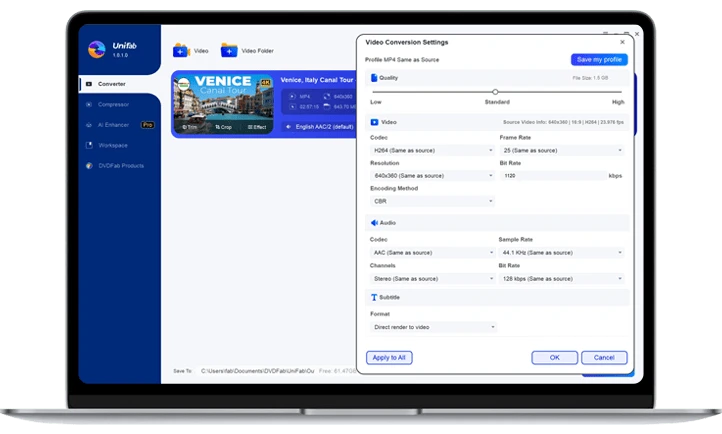
Task: Click the Add Video icon
Action: (x=181, y=50)
